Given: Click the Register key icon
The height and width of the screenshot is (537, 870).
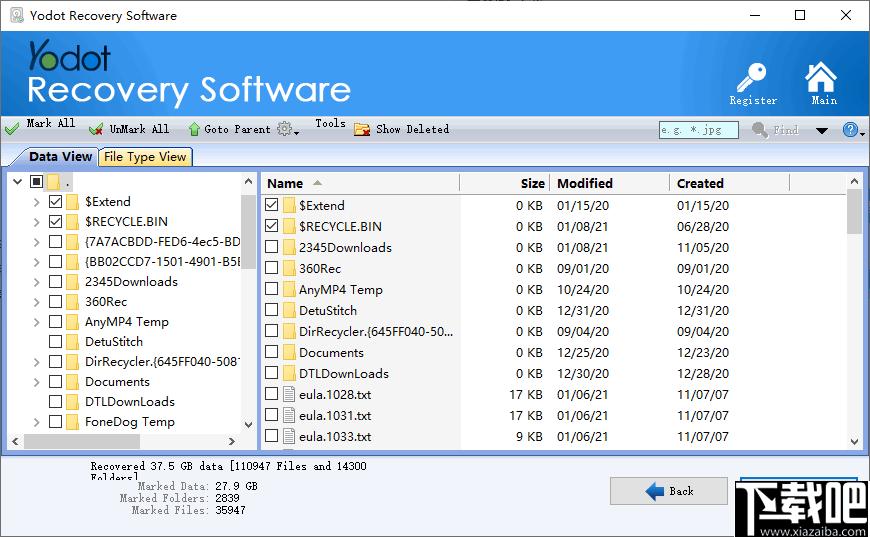Looking at the screenshot, I should 751,78.
